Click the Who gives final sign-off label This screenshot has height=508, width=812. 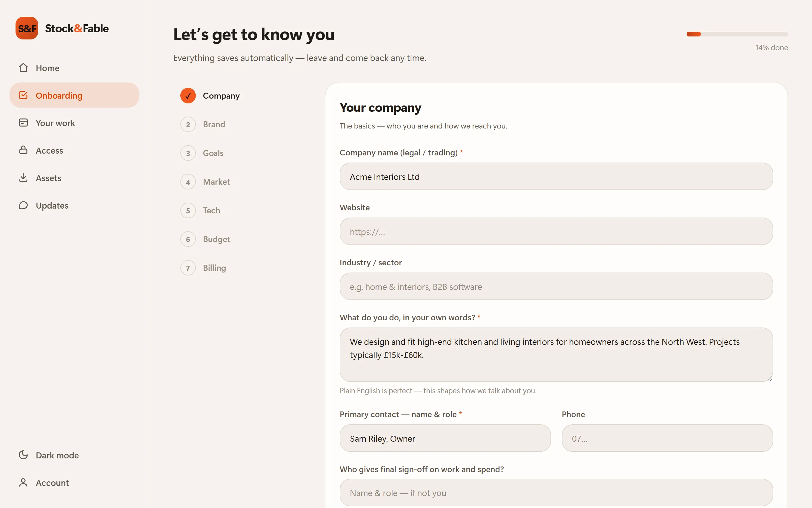[422, 469]
